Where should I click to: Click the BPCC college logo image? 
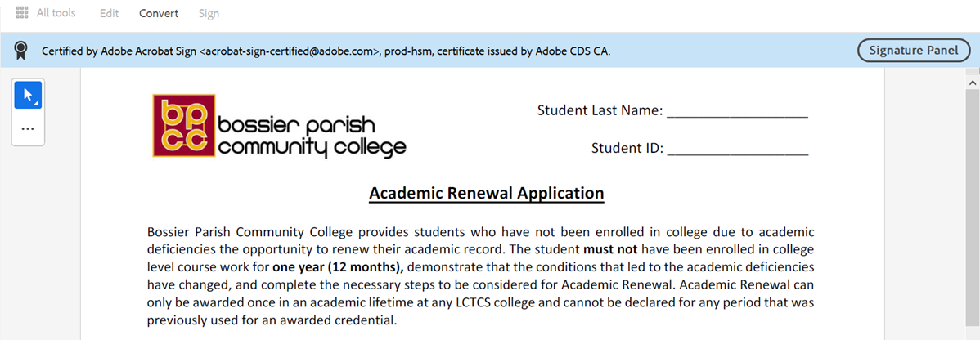click(x=183, y=127)
